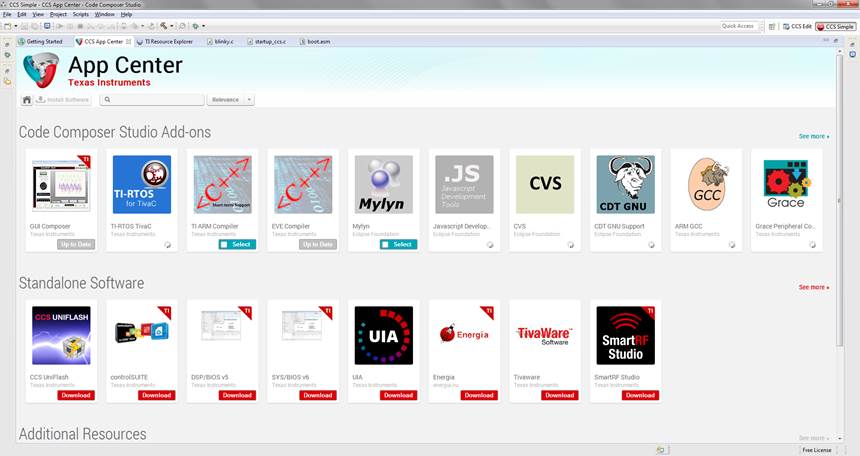This screenshot has height=456, width=860.
Task: Download UIA software
Action: click(399, 395)
